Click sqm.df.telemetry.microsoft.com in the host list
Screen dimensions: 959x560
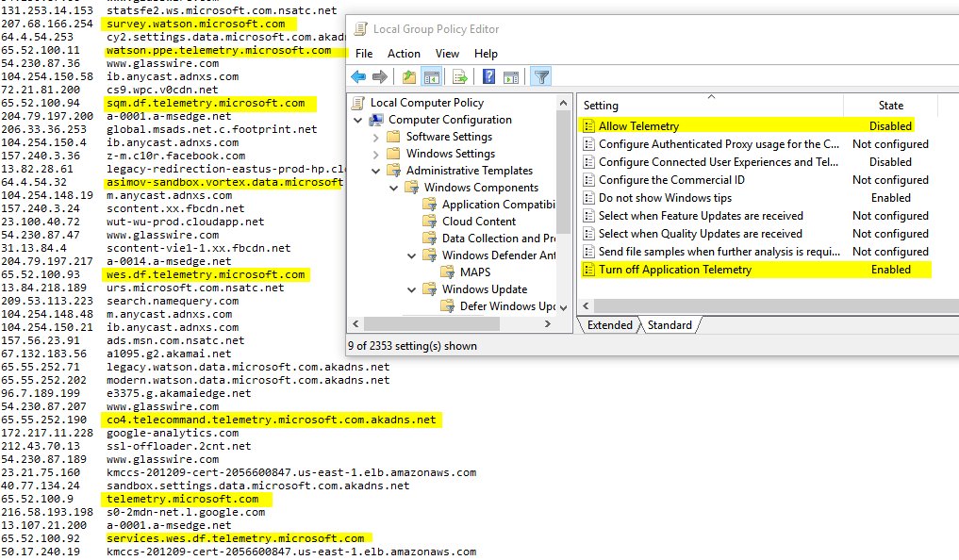tap(206, 103)
